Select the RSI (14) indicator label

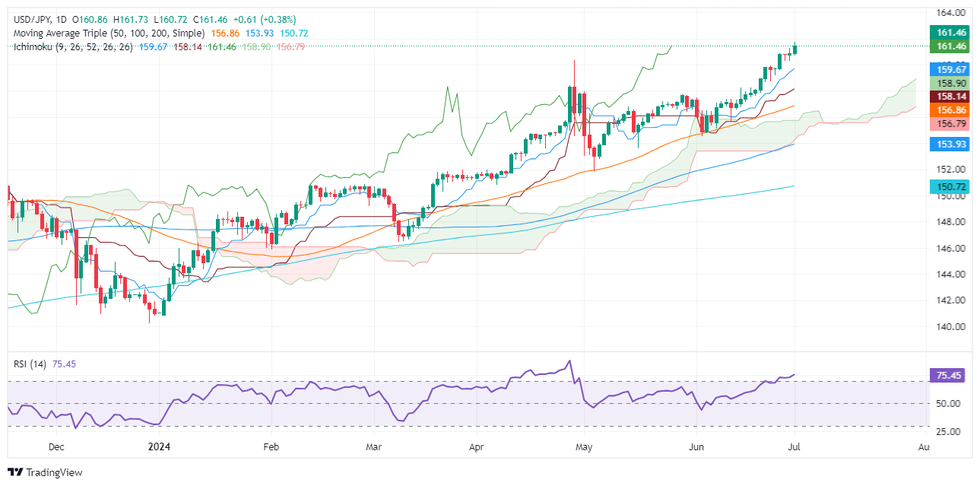tap(30, 364)
